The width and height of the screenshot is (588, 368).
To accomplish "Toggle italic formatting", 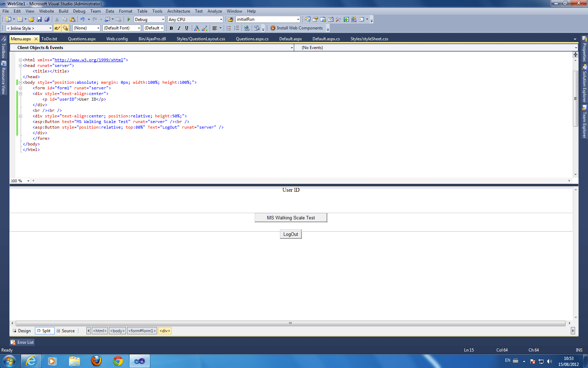I will pos(179,28).
